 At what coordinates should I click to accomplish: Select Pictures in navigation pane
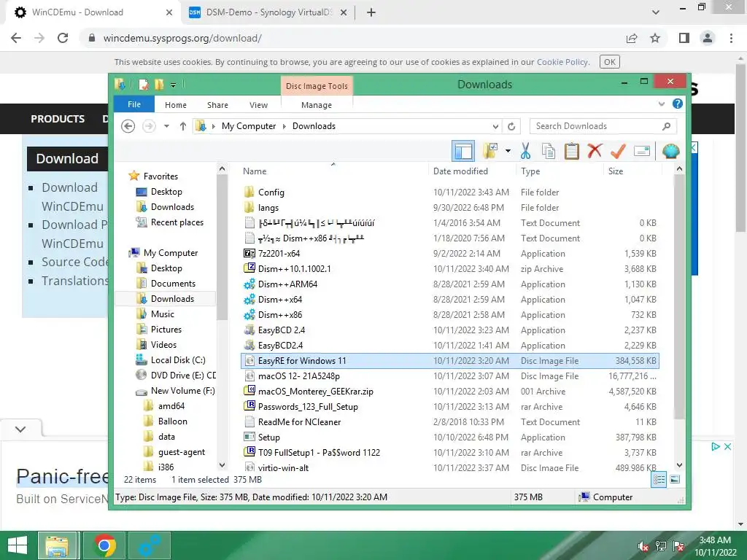[x=166, y=330]
